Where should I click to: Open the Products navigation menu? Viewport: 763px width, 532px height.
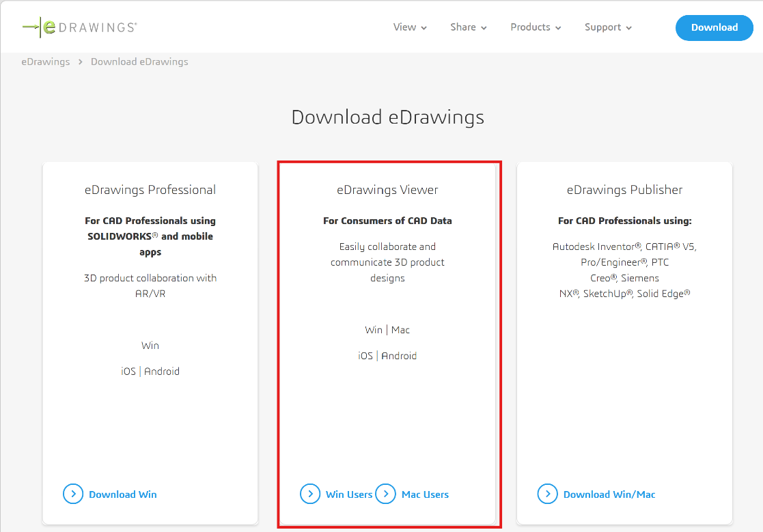[536, 27]
